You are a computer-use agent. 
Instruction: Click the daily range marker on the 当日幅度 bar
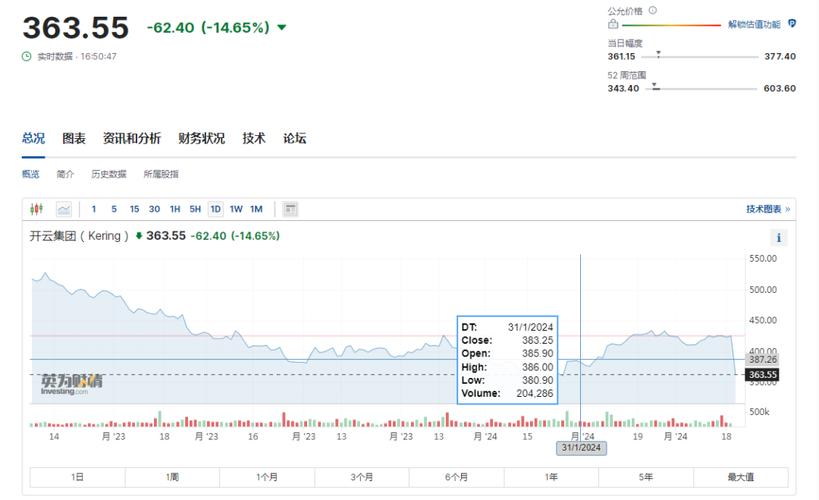658,54
